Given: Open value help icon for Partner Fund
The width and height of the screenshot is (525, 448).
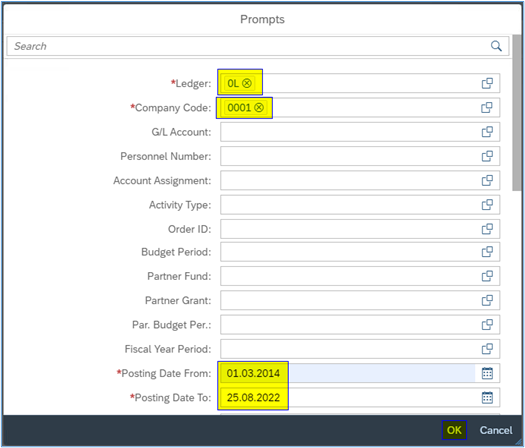Looking at the screenshot, I should pos(487,276).
